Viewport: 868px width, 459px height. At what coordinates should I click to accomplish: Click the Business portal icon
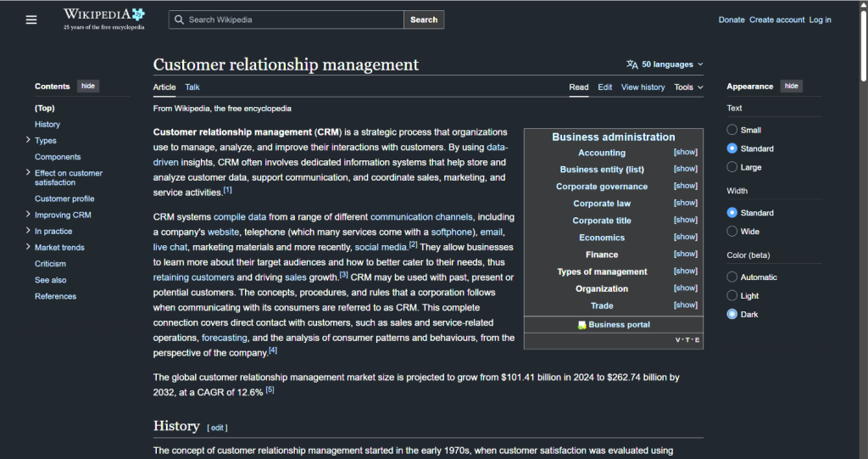pyautogui.click(x=581, y=325)
